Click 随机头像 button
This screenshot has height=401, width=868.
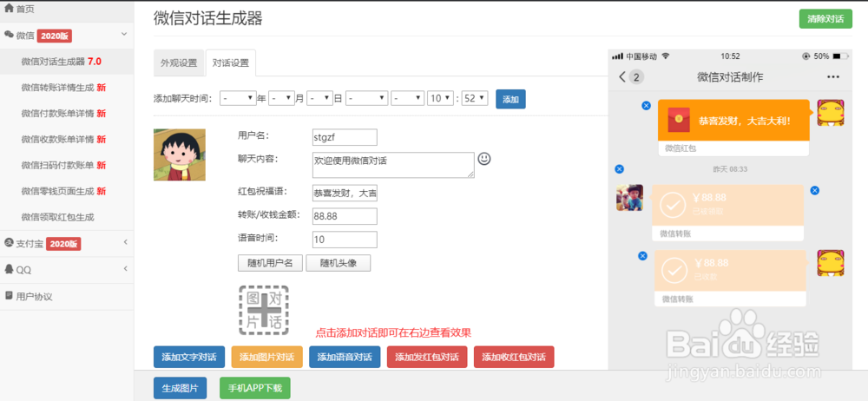click(x=339, y=263)
